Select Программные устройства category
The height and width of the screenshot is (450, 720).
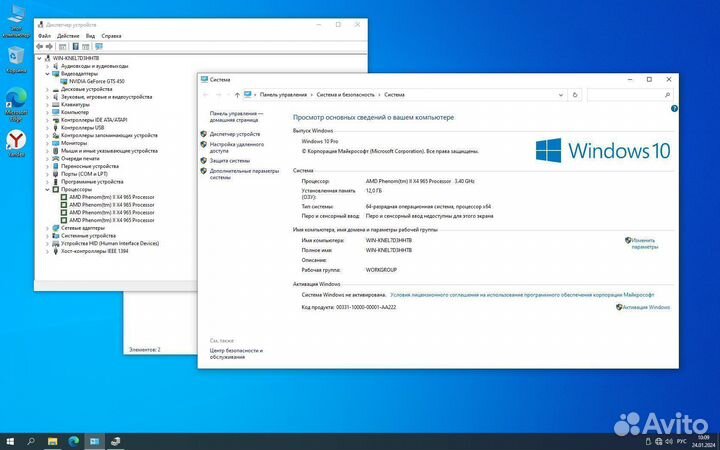point(92,182)
